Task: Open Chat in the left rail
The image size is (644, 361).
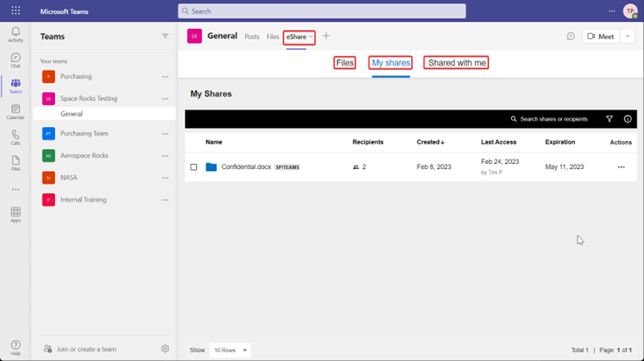Action: click(x=16, y=61)
